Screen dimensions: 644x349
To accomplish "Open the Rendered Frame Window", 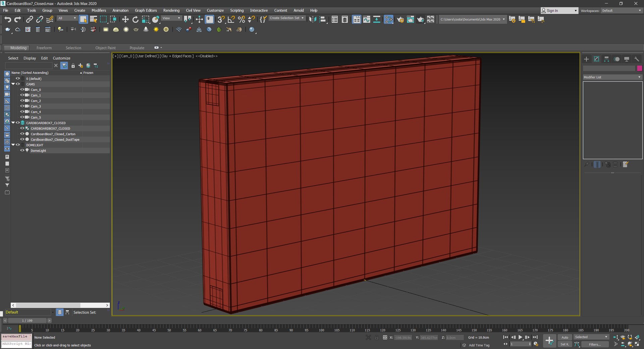I will (410, 19).
